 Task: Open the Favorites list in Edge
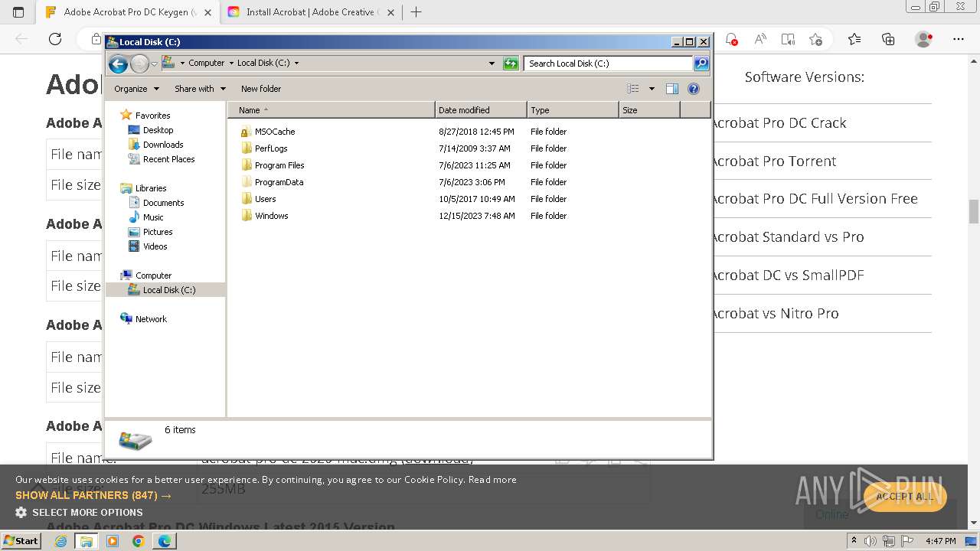point(854,39)
